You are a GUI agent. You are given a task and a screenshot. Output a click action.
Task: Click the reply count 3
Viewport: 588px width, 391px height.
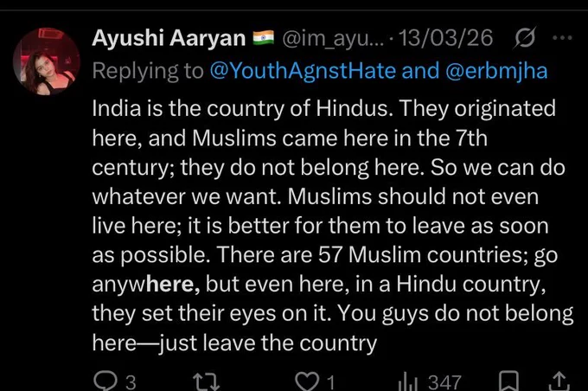pyautogui.click(x=131, y=382)
